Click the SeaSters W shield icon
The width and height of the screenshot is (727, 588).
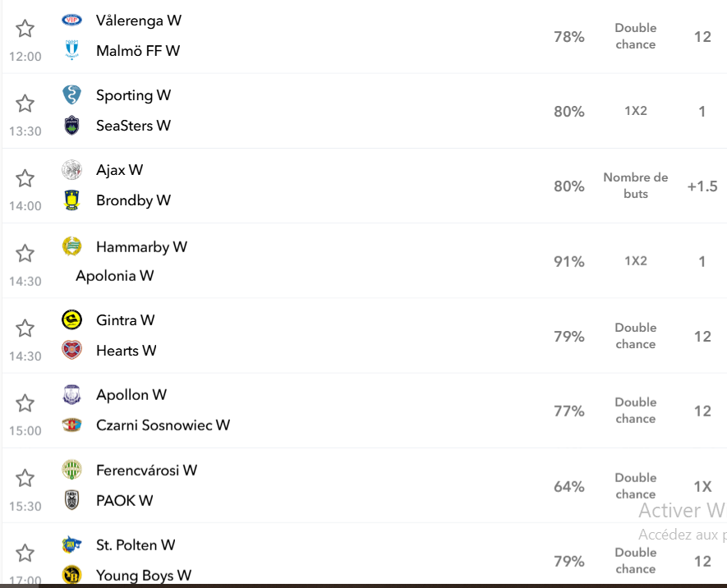click(71, 125)
